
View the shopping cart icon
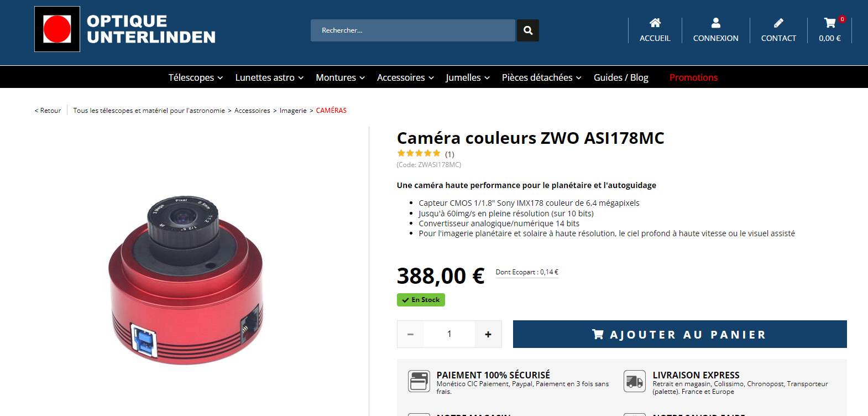tap(830, 23)
